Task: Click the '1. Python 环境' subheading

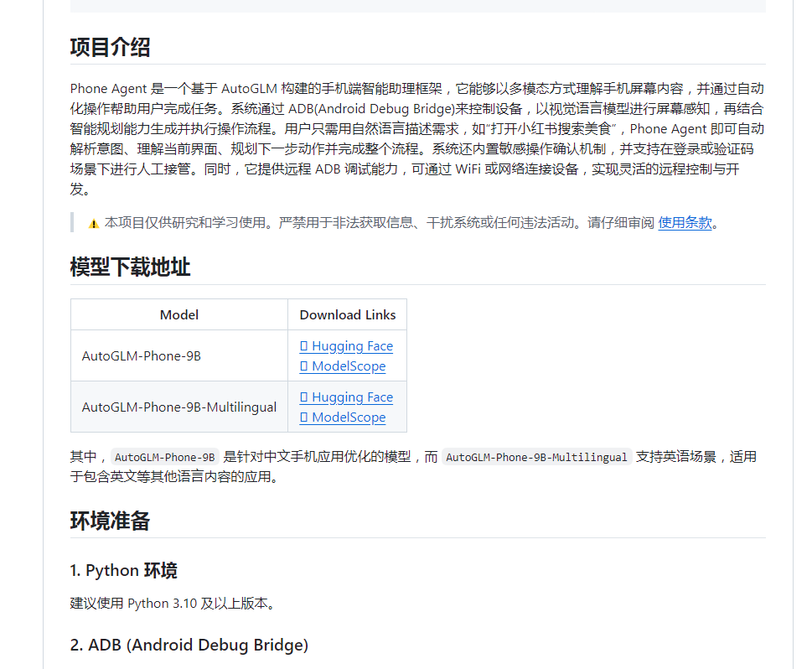Action: (x=123, y=571)
